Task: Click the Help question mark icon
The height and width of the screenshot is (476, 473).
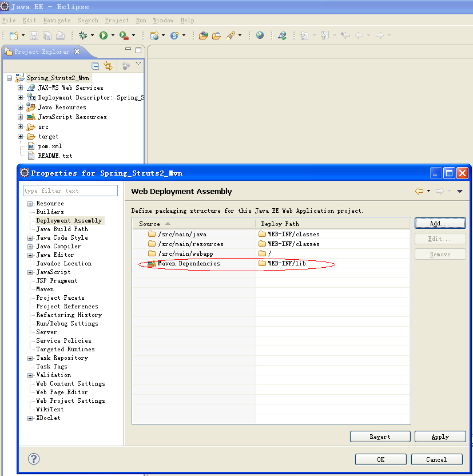Action: 34,459
